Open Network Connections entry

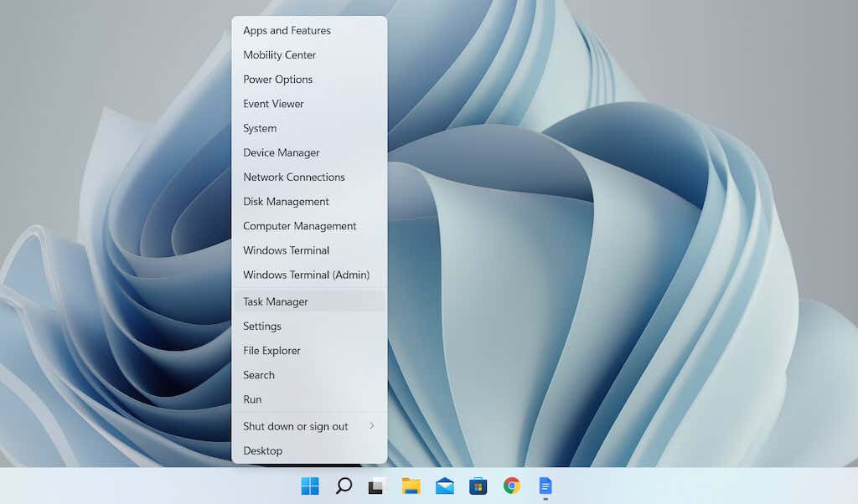point(294,177)
